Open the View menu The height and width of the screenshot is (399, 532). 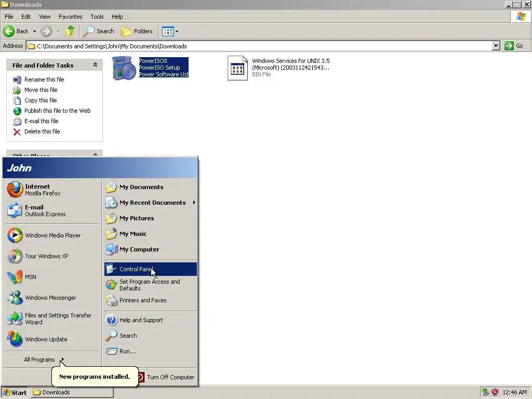click(x=45, y=17)
